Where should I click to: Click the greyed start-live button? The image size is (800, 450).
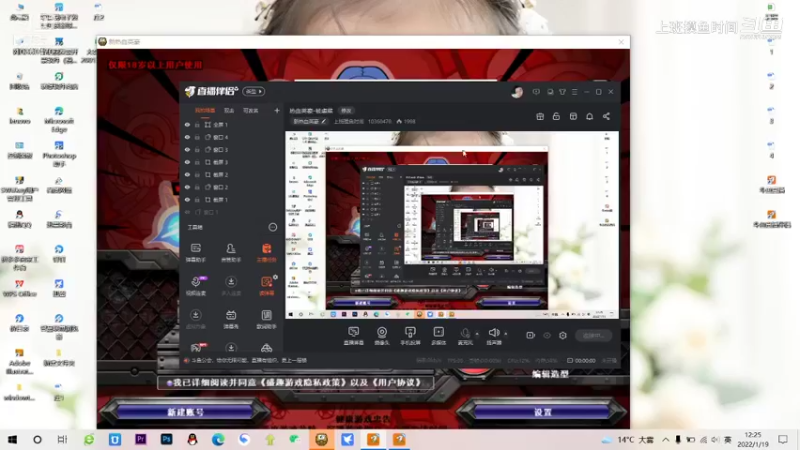tap(593, 335)
